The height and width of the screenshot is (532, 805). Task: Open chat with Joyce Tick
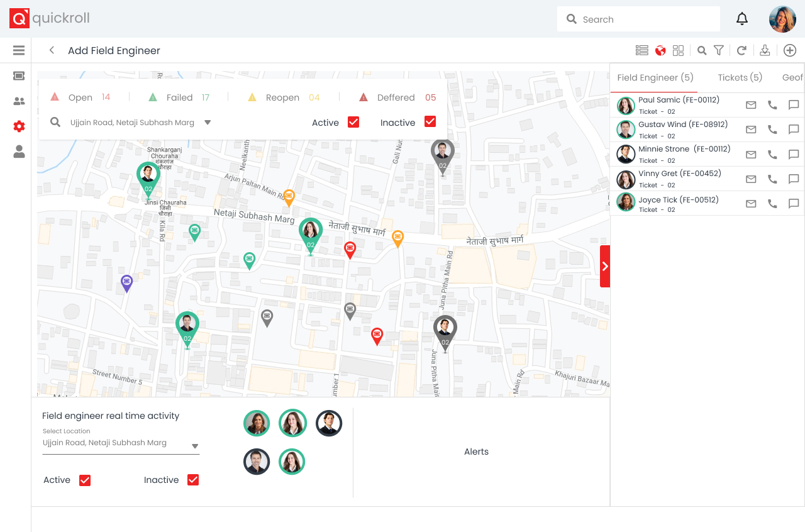(x=794, y=204)
